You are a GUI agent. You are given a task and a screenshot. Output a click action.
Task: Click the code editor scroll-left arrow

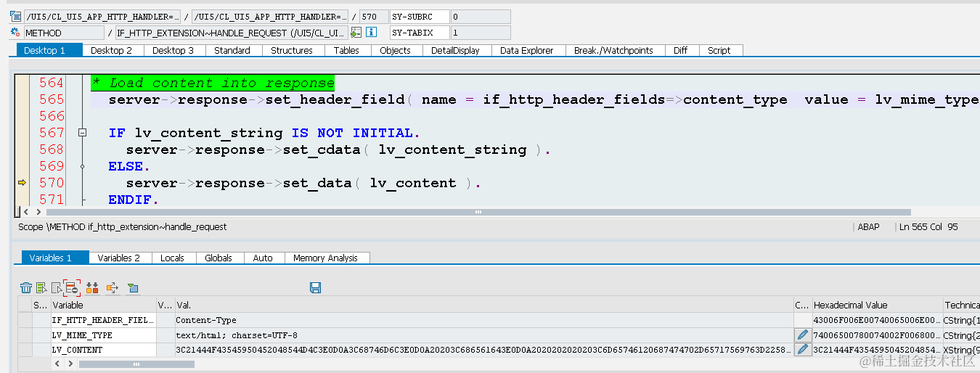[x=27, y=212]
